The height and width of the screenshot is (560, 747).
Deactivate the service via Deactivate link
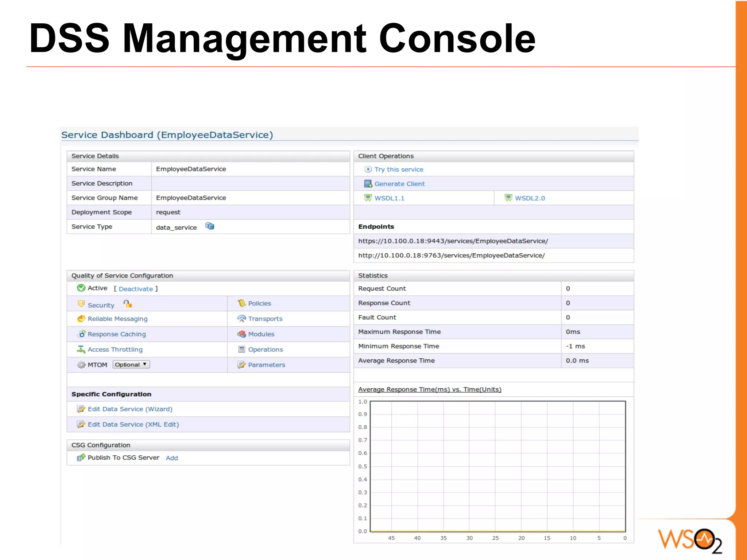tap(136, 289)
